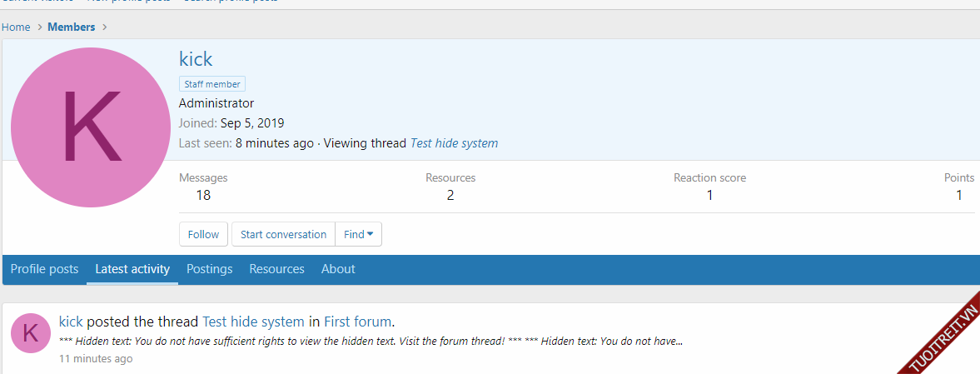Navigate to Home in the breadcrumb
The width and height of the screenshot is (980, 374).
(16, 27)
